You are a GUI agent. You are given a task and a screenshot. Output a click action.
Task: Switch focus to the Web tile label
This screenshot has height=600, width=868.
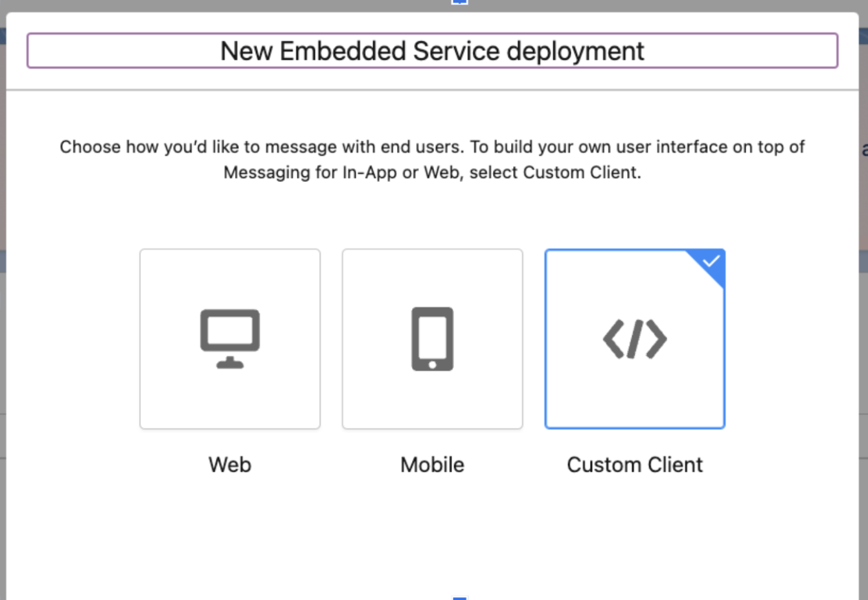click(229, 465)
